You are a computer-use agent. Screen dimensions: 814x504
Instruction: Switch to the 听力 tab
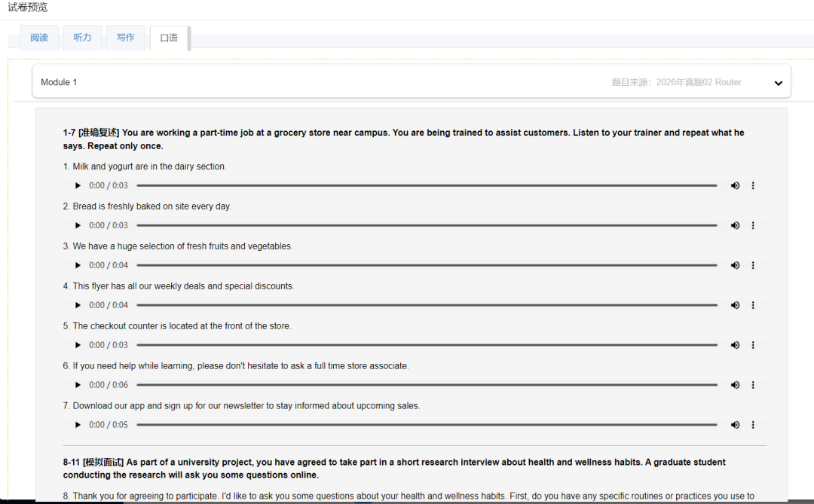pyautogui.click(x=82, y=38)
